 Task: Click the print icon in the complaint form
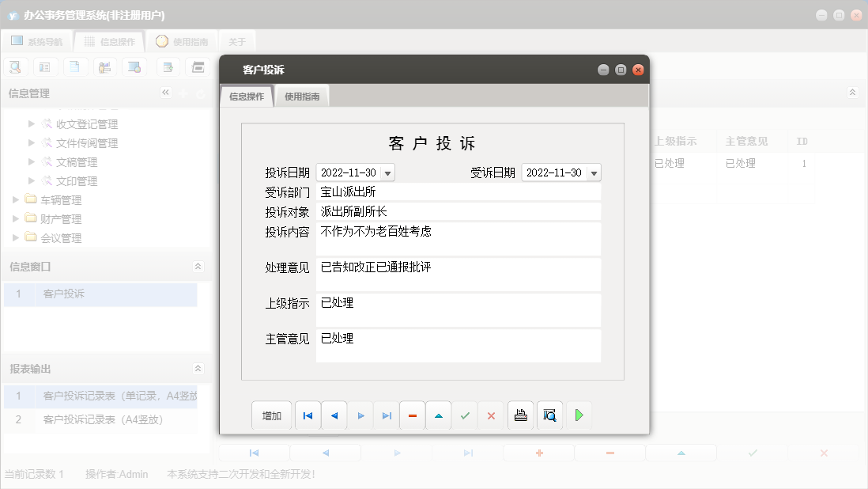520,415
